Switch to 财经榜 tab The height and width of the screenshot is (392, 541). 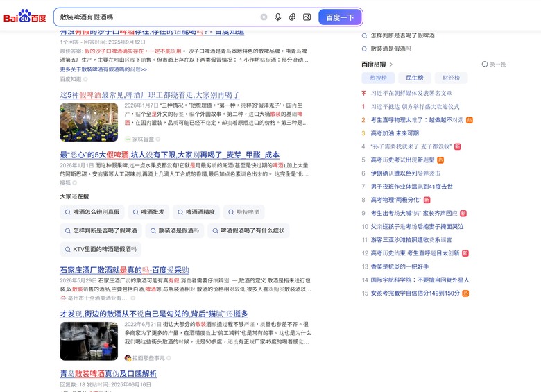click(x=451, y=78)
